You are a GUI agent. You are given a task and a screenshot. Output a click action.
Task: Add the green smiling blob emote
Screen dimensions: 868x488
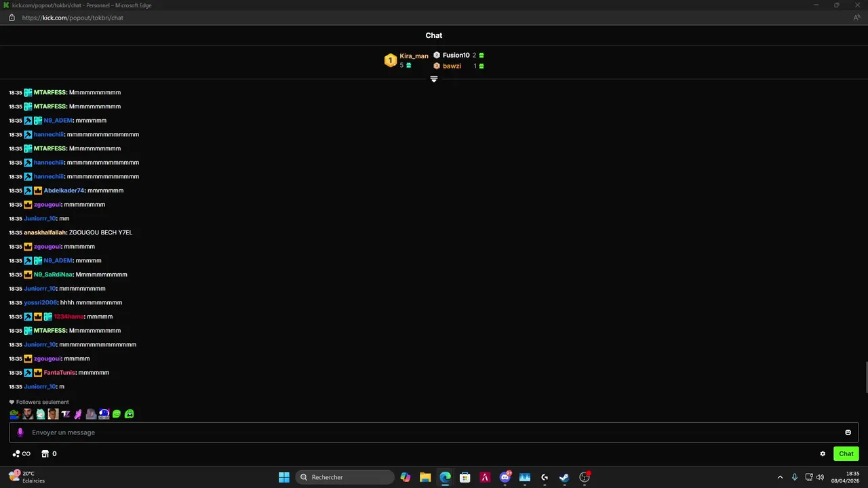tap(117, 414)
